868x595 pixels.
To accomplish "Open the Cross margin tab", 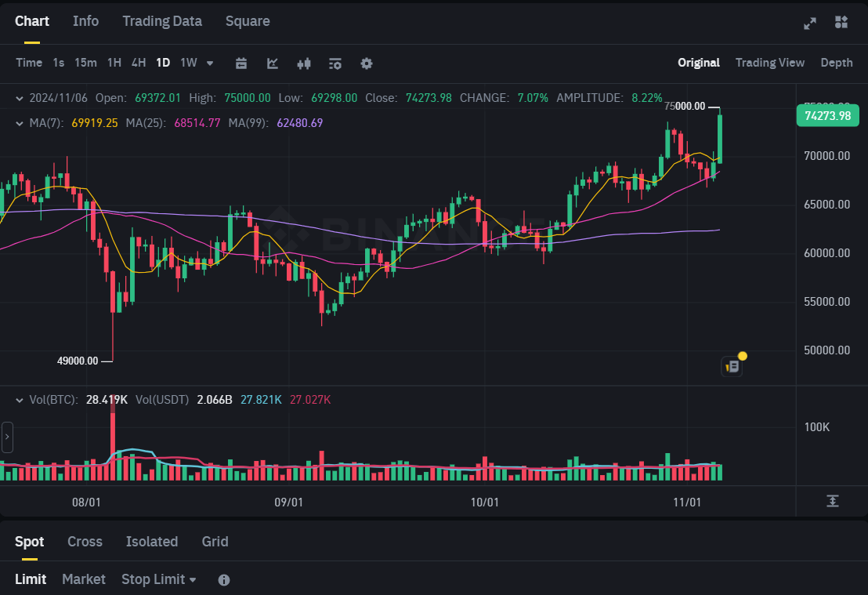I will tap(85, 542).
